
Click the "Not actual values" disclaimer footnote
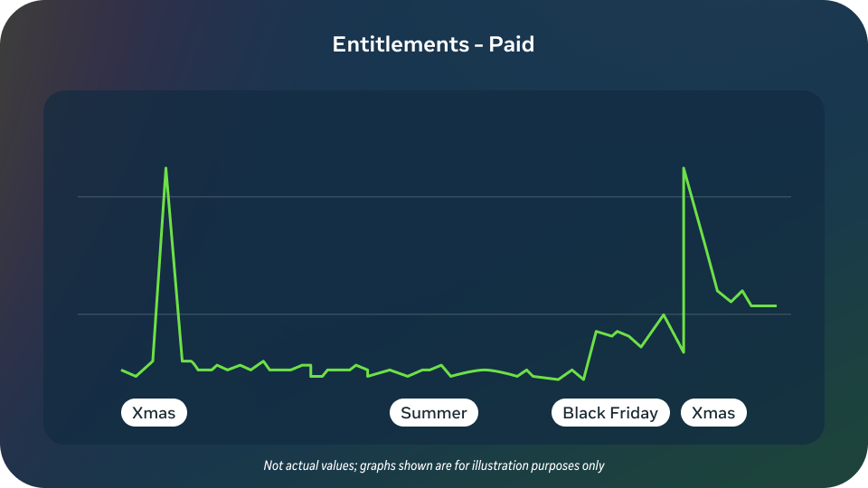pyautogui.click(x=433, y=466)
